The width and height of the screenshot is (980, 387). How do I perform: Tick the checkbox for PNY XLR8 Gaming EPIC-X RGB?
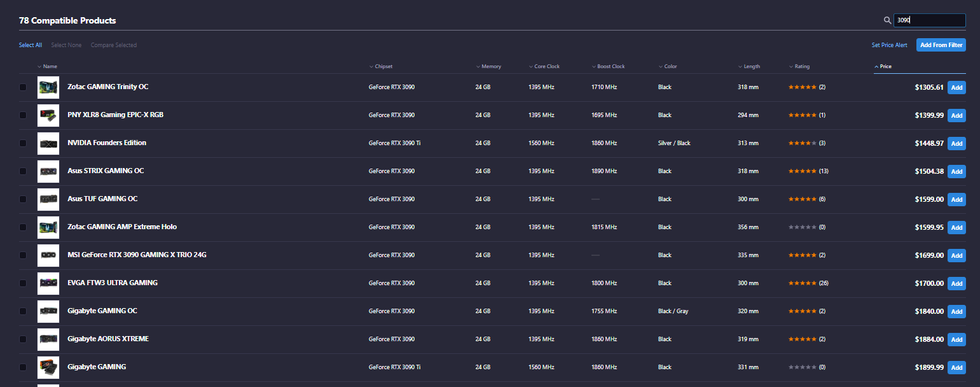(x=23, y=115)
